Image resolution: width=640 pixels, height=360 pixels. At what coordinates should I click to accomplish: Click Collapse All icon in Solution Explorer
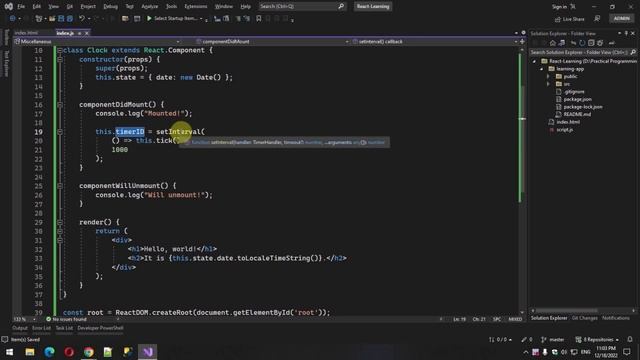pyautogui.click(x=591, y=43)
